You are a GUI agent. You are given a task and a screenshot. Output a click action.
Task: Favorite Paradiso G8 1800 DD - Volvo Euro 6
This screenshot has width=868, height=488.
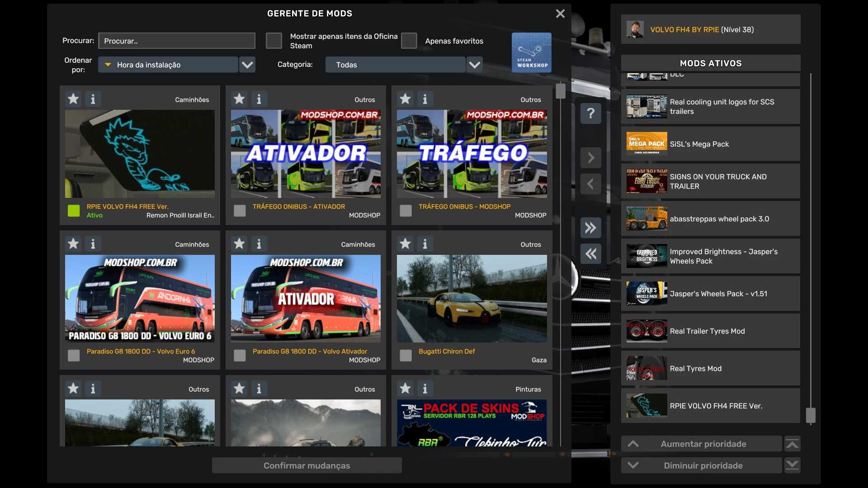[73, 244]
